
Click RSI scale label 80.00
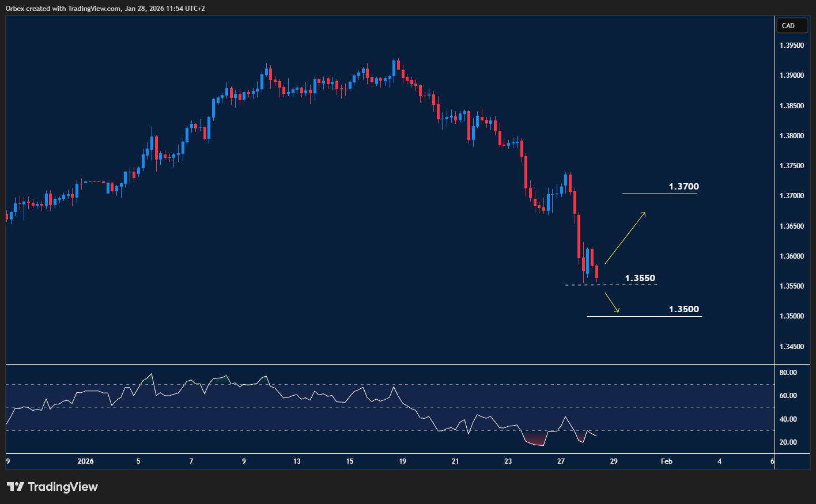coord(788,373)
